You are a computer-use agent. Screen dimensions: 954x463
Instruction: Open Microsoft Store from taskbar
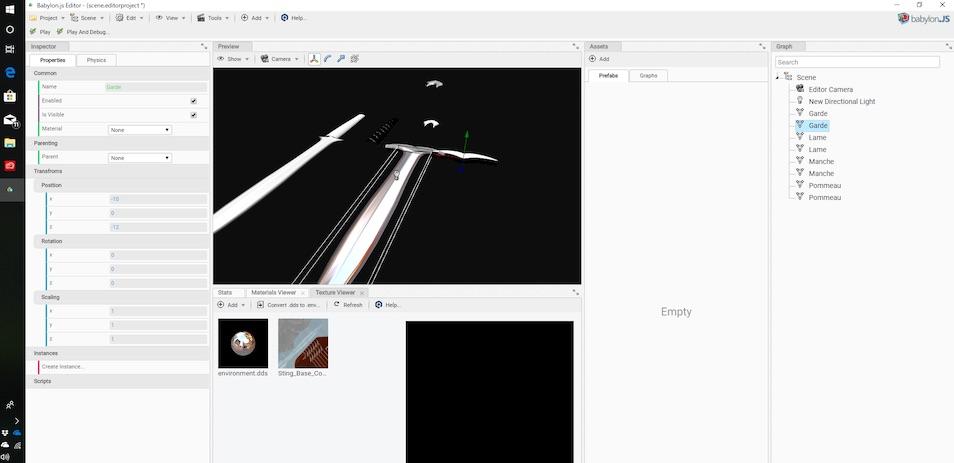tap(10, 96)
